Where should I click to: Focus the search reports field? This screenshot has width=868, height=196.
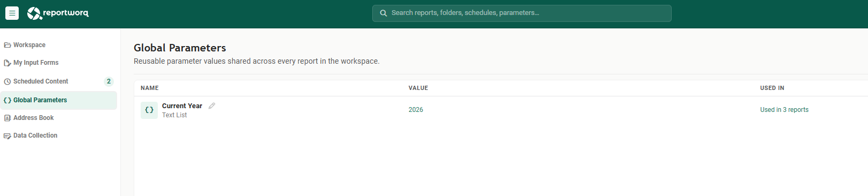tap(521, 13)
